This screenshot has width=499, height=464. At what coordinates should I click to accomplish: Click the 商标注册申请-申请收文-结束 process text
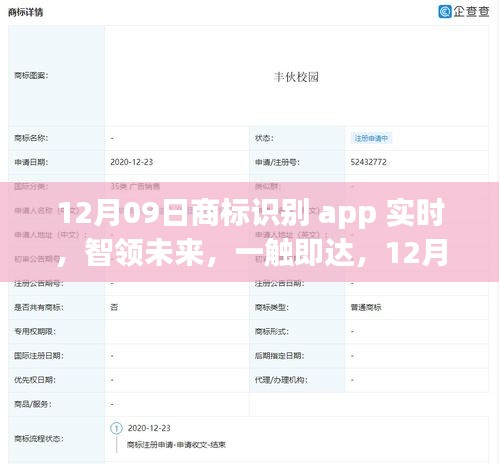tap(176, 444)
